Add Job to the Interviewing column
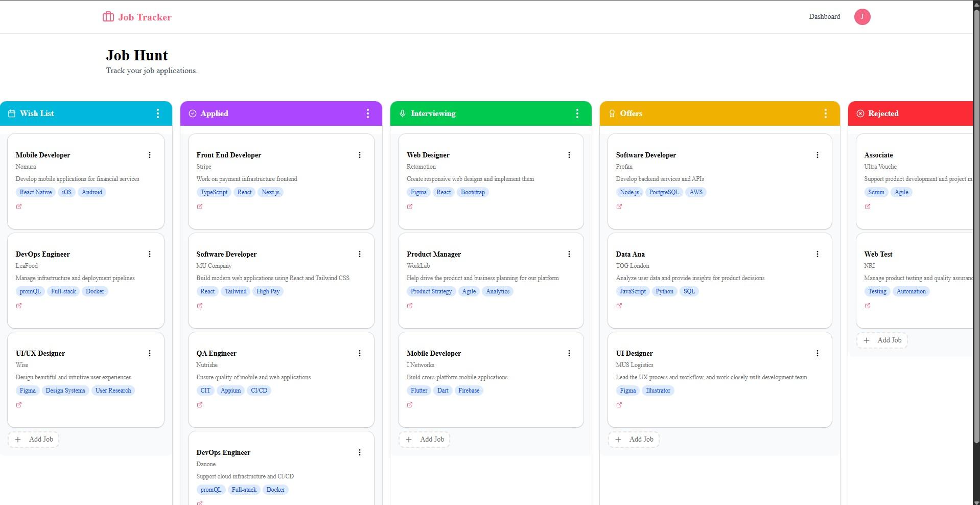 tap(425, 440)
